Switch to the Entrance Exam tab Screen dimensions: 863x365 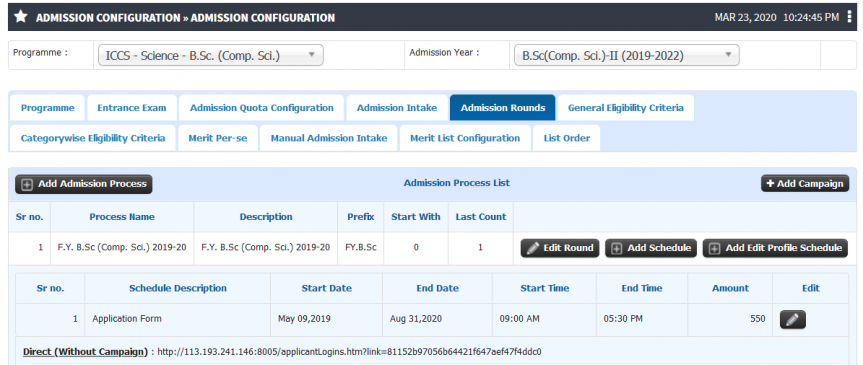pos(132,108)
